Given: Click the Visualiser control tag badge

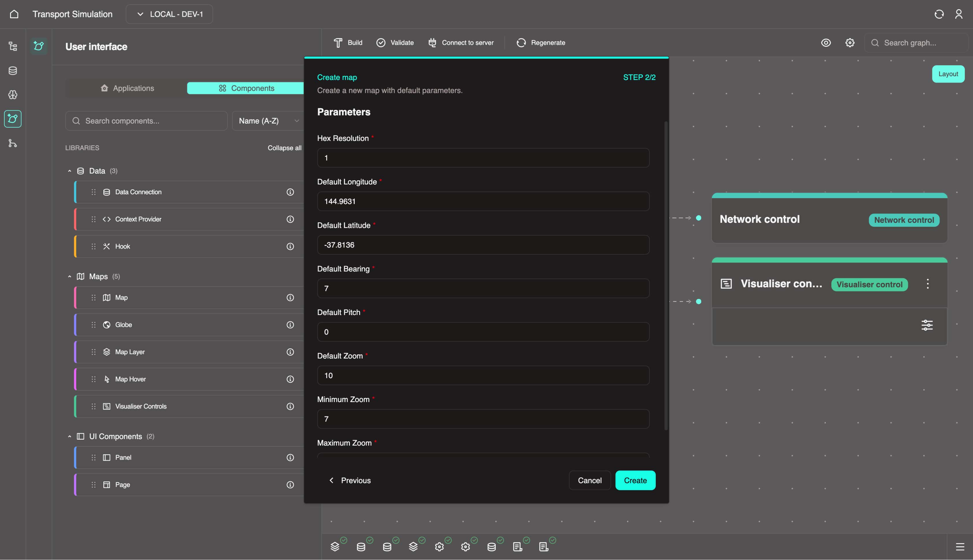Looking at the screenshot, I should click(x=869, y=285).
